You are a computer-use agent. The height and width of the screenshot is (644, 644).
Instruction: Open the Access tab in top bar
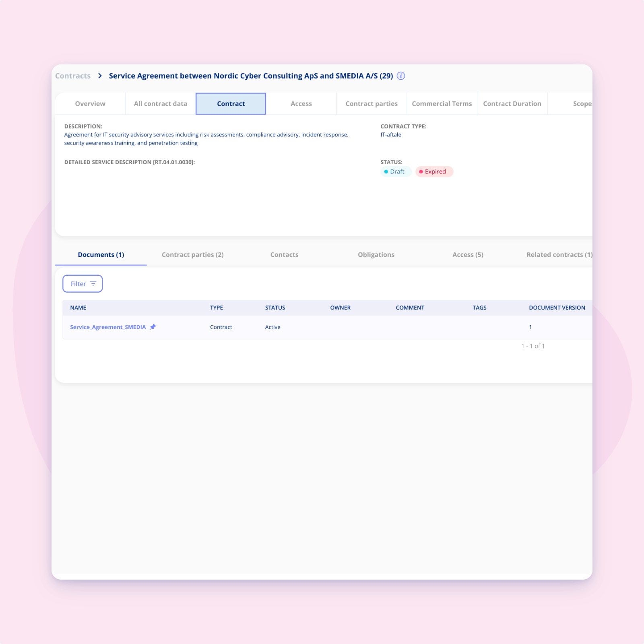coord(301,103)
